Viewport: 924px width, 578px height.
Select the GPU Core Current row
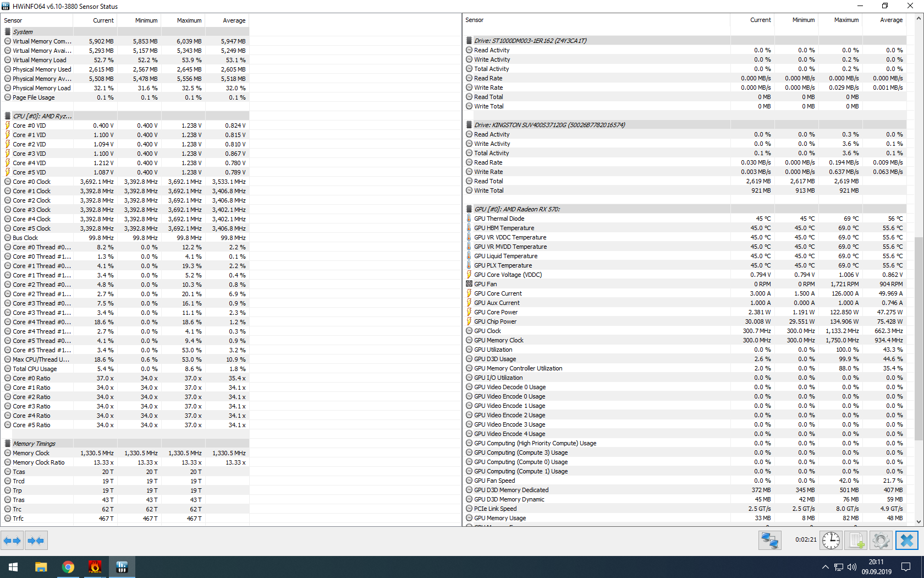[685, 293]
